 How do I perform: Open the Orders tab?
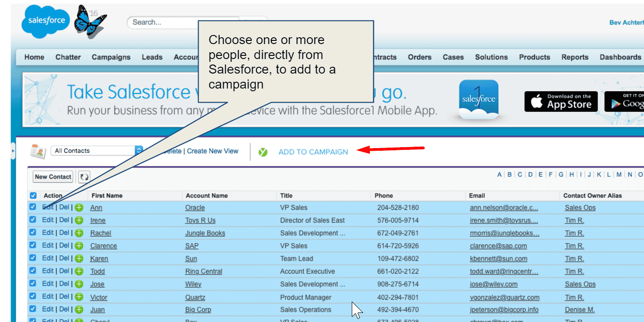click(419, 57)
